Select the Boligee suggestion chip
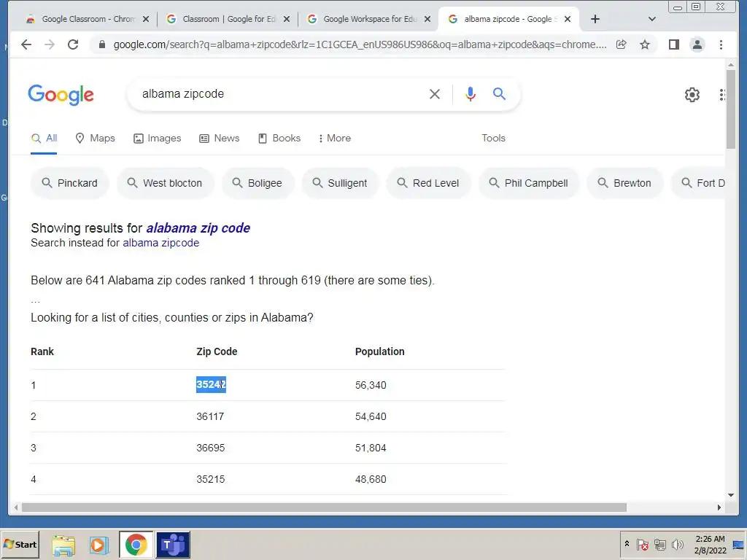The width and height of the screenshot is (747, 560). (258, 183)
